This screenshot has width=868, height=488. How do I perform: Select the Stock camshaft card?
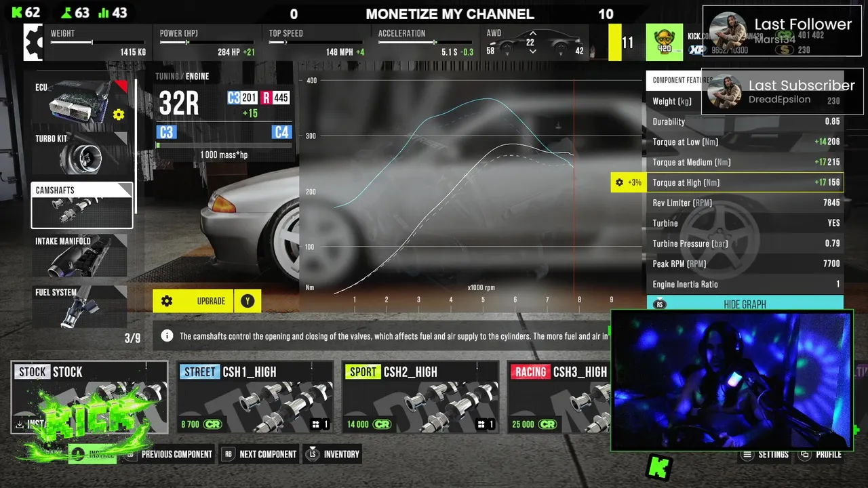tap(90, 397)
